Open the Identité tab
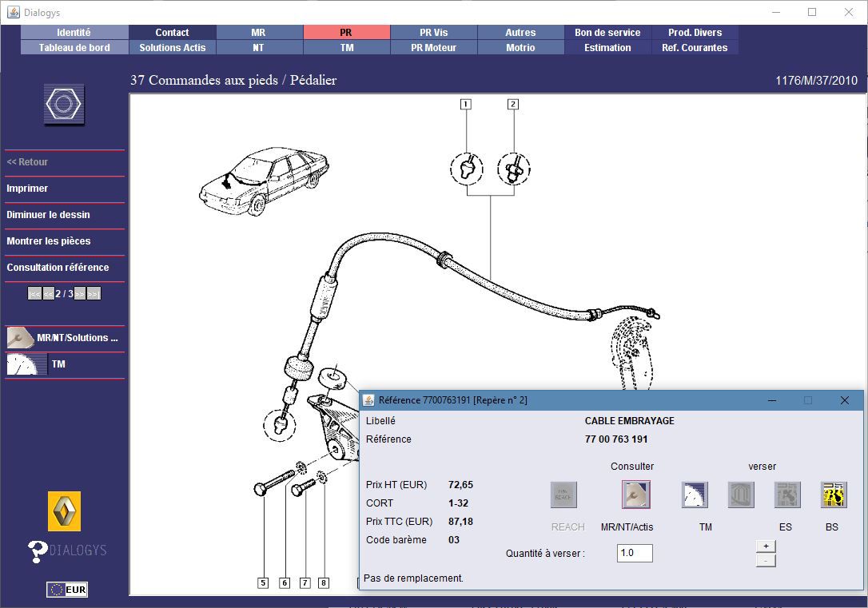The height and width of the screenshot is (608, 868). (x=74, y=32)
